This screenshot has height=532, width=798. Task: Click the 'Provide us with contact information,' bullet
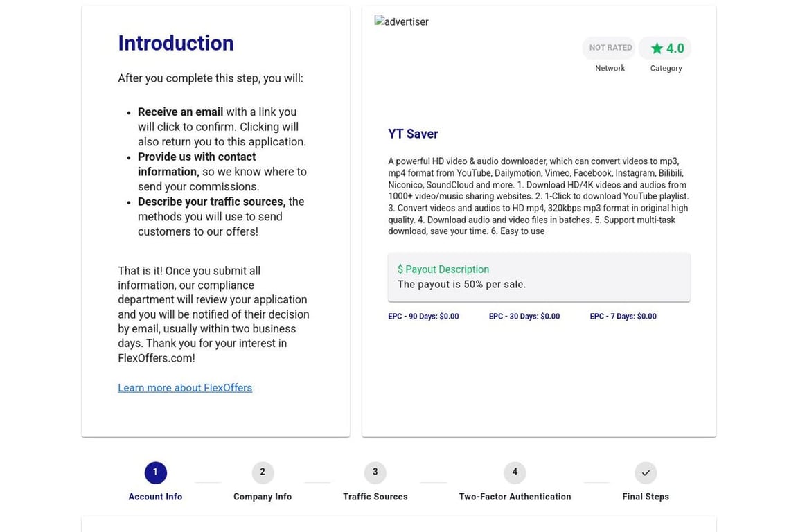197,164
